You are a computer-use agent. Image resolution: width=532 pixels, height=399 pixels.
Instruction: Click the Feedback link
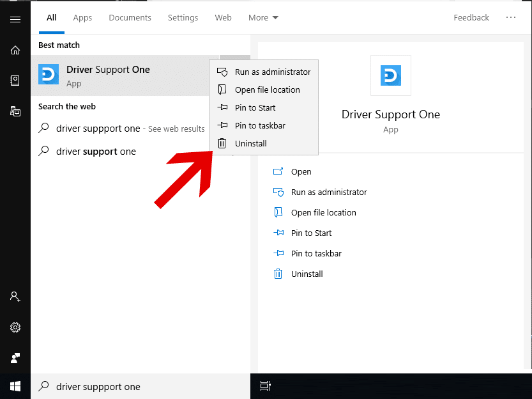coord(471,18)
